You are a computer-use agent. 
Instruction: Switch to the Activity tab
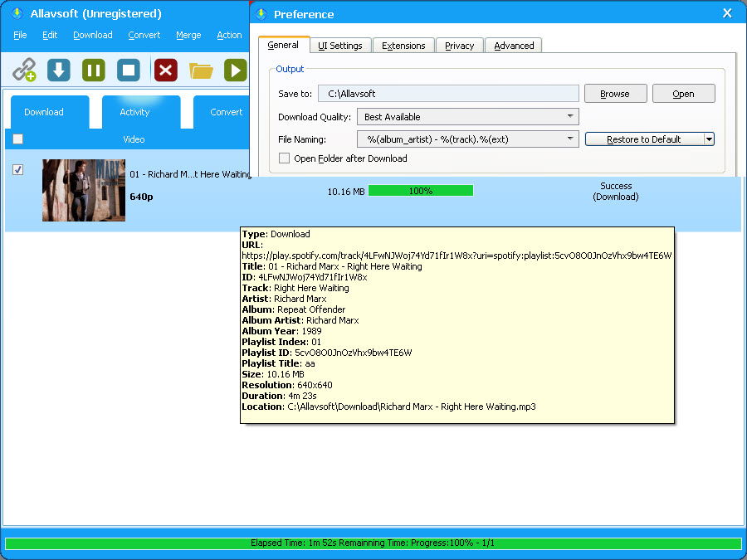pos(141,112)
